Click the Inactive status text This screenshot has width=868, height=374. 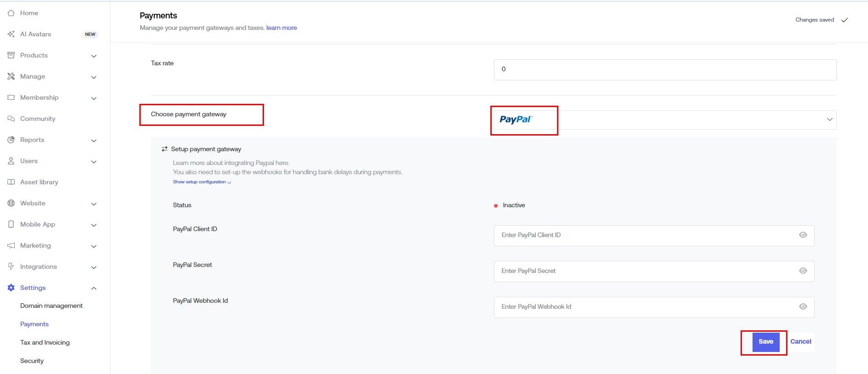point(514,205)
